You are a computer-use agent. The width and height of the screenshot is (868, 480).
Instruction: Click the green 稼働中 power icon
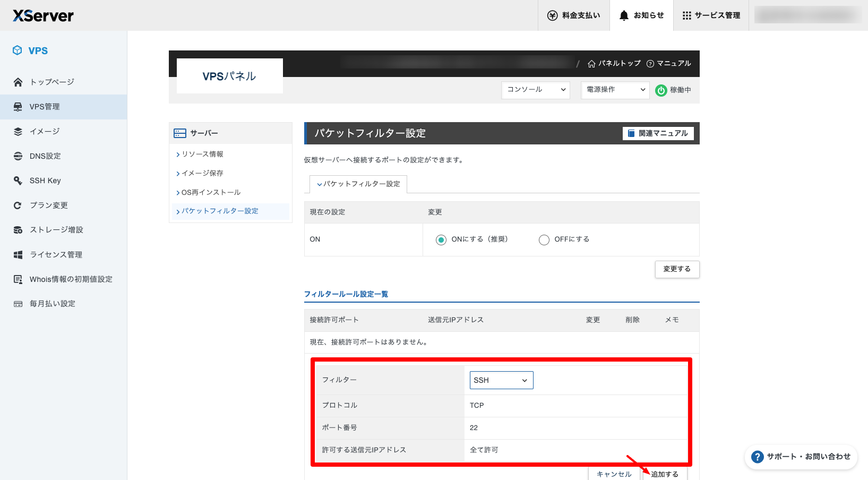pos(661,90)
